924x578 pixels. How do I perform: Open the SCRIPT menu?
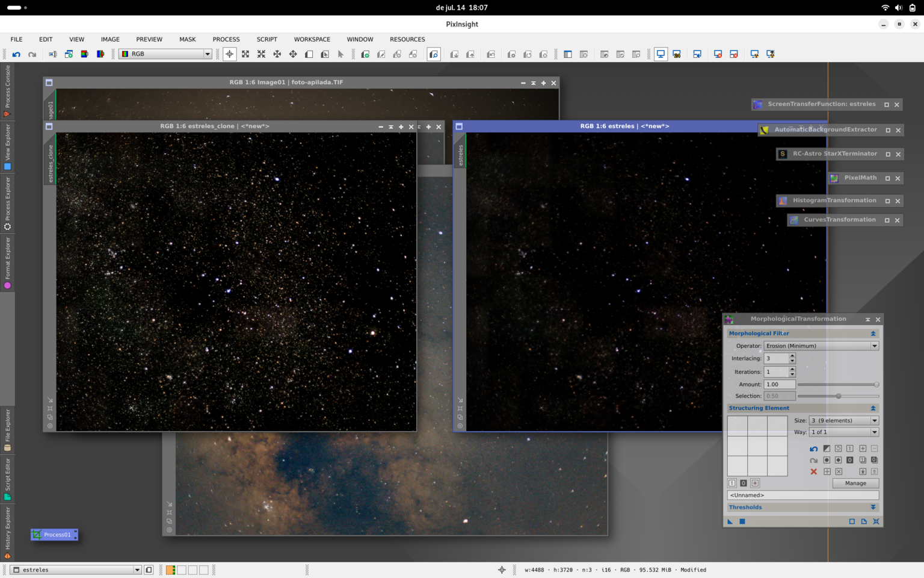[x=267, y=39]
